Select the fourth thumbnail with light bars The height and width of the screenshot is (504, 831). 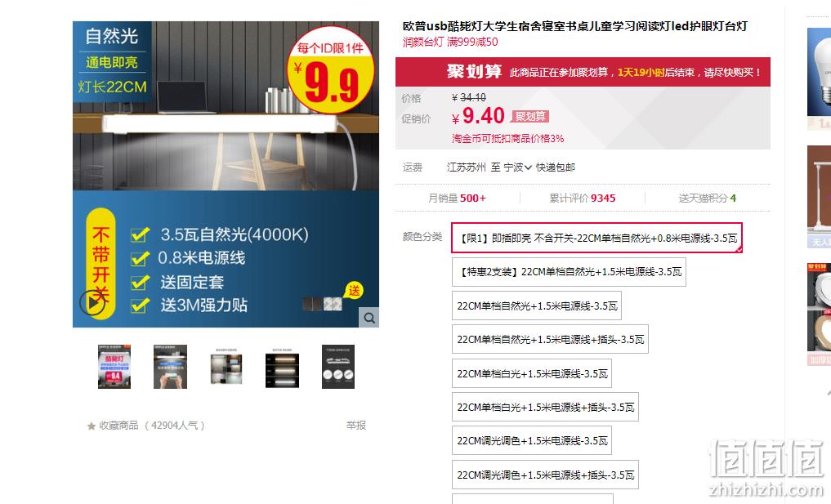[282, 367]
